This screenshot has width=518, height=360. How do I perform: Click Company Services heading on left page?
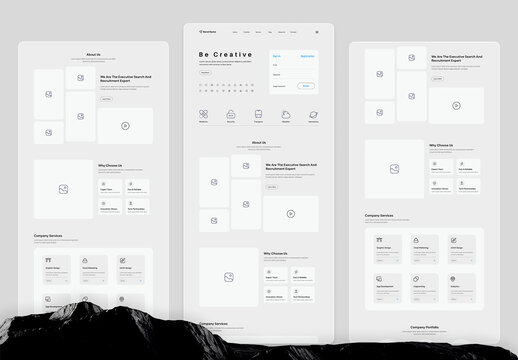pos(48,235)
